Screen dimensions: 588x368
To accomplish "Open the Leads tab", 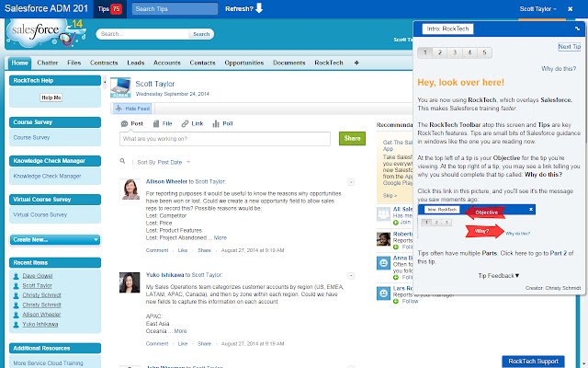I will tap(136, 63).
